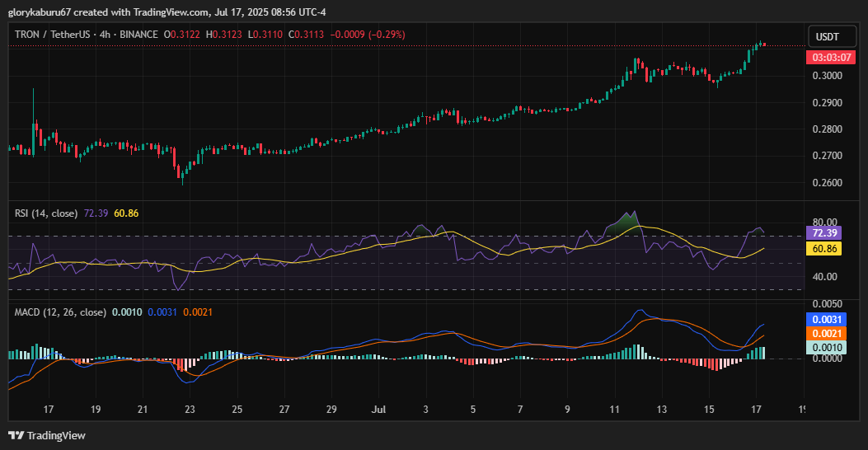
Task: Click the TradingView logo at bottom-left
Action: 47,435
